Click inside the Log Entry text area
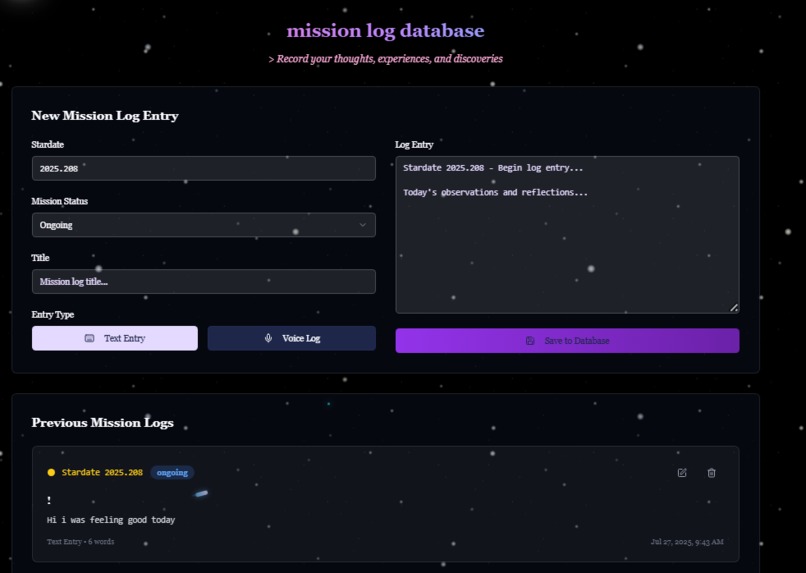The image size is (806, 573). click(567, 235)
